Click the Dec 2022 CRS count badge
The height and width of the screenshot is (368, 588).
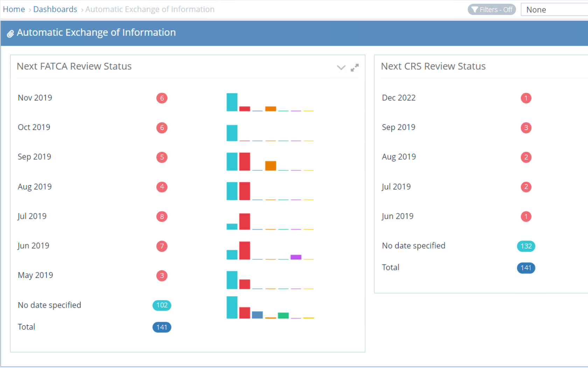coord(526,98)
